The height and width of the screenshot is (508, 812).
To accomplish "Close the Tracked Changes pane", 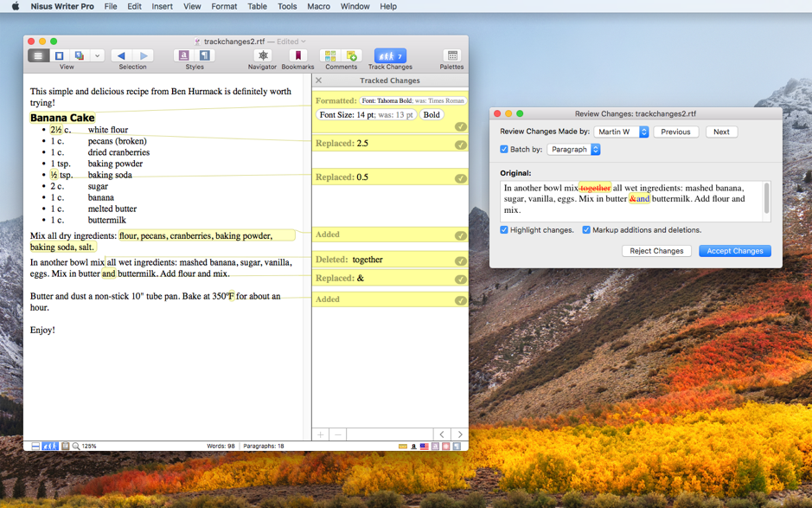I will pyautogui.click(x=318, y=80).
